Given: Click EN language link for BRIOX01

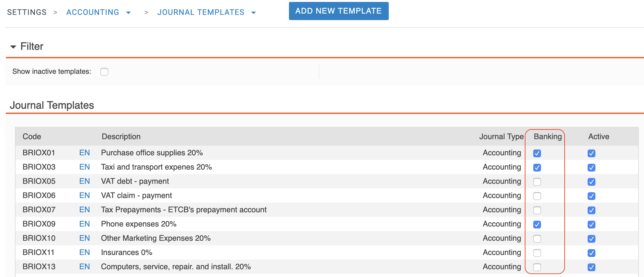Looking at the screenshot, I should (85, 153).
